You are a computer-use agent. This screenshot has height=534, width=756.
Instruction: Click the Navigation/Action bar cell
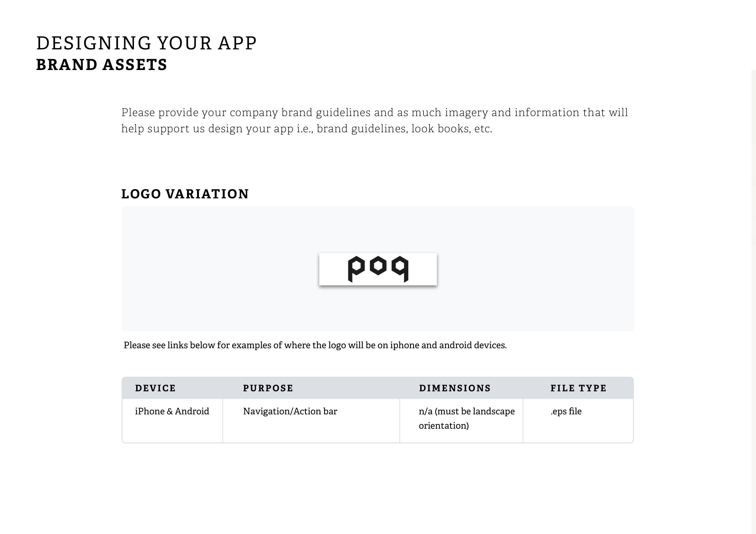[311, 420]
